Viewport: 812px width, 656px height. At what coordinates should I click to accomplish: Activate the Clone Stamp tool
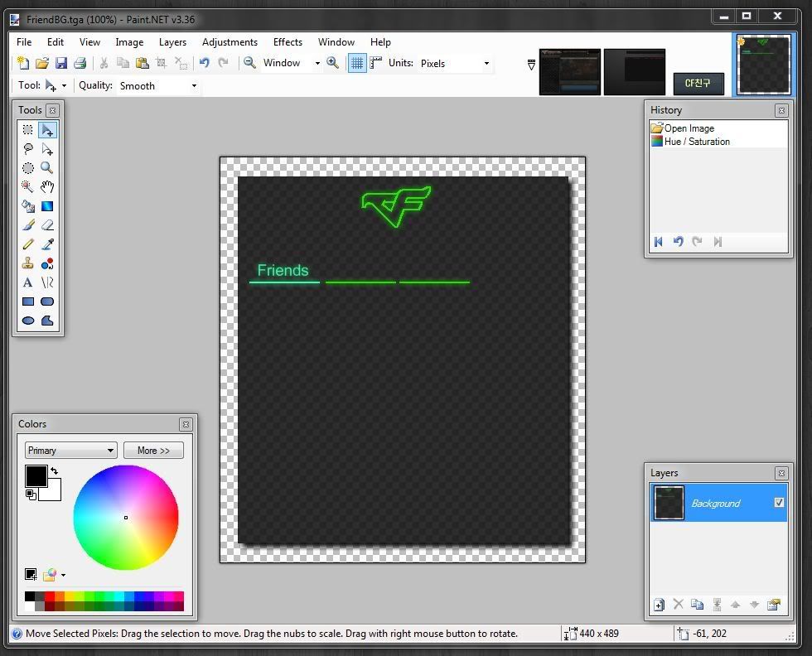(27, 263)
